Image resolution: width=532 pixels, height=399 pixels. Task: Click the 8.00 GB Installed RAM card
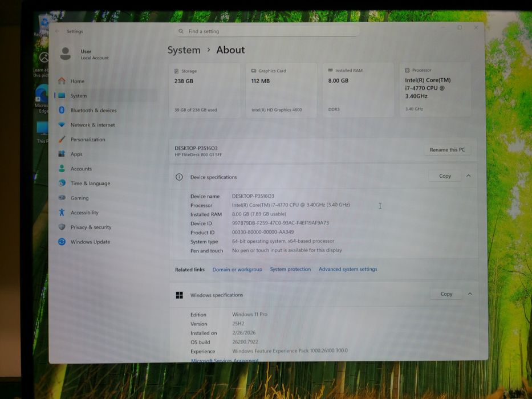point(358,90)
